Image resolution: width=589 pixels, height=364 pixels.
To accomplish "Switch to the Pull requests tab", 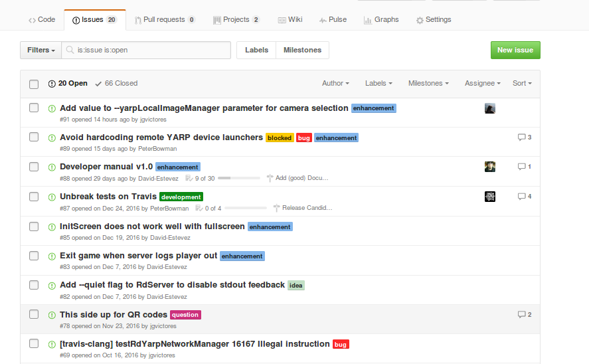I will coord(165,20).
